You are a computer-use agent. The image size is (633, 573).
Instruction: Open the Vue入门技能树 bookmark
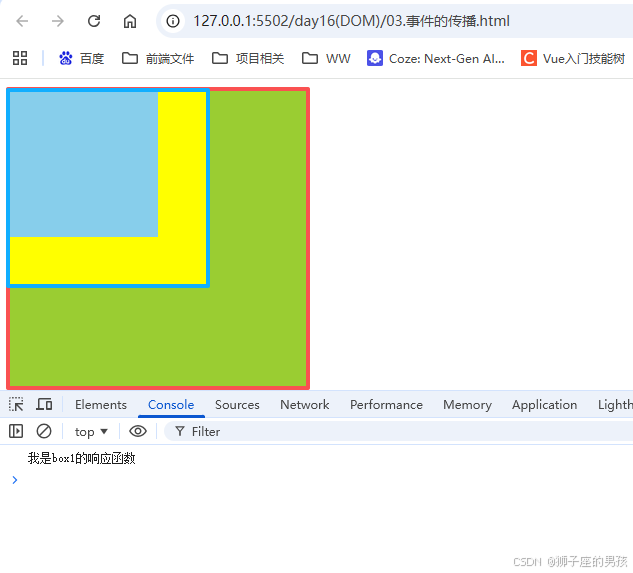(572, 59)
